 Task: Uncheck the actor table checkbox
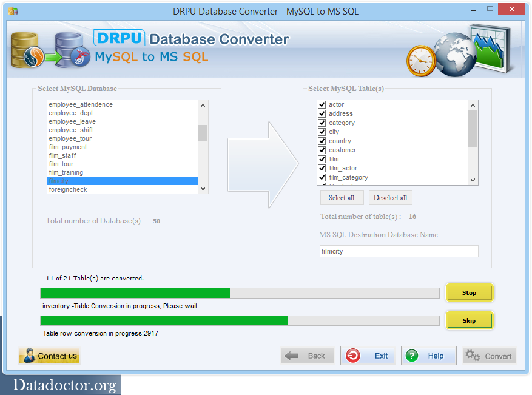point(322,104)
